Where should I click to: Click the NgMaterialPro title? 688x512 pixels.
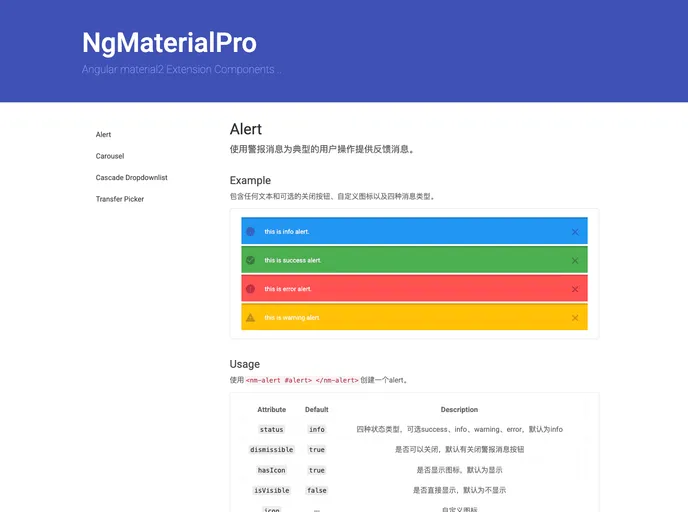169,43
